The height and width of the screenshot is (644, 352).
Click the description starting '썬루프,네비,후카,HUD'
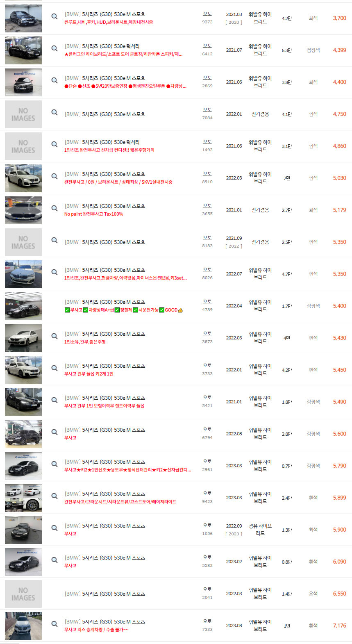(109, 22)
